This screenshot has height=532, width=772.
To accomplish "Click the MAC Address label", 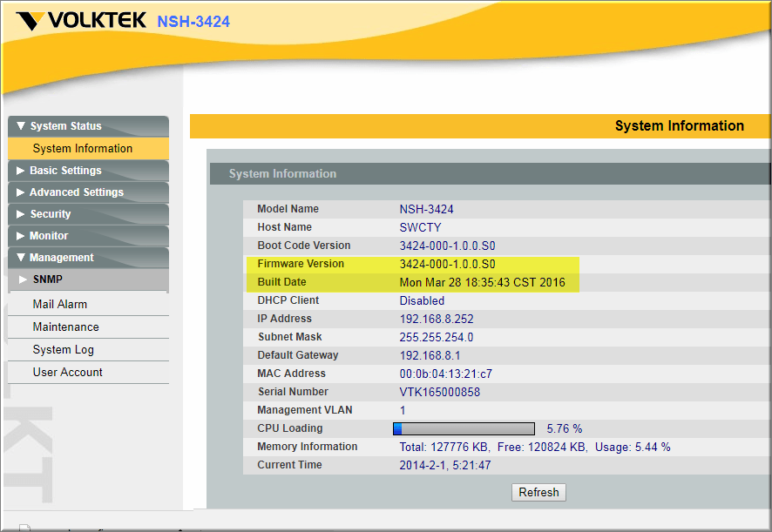I will tap(292, 373).
